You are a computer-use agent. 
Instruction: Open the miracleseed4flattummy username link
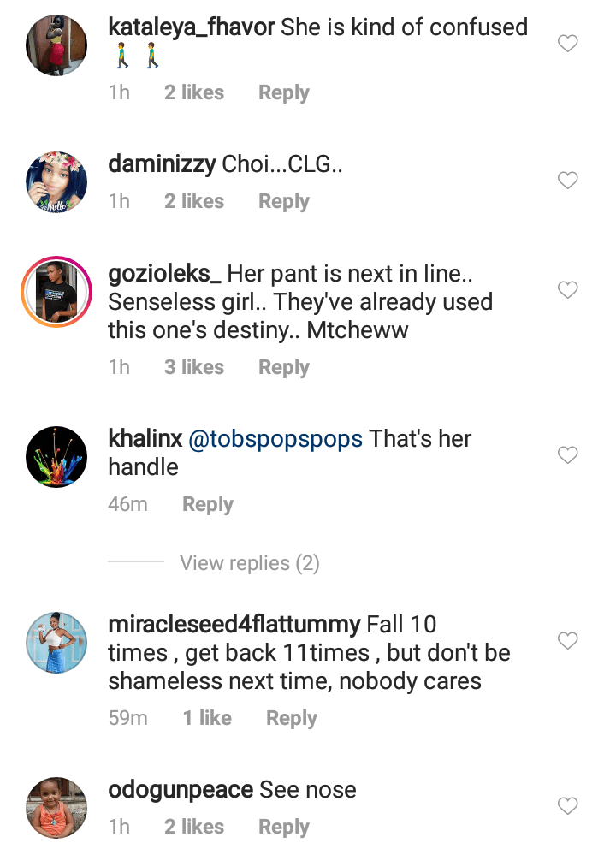(x=234, y=625)
